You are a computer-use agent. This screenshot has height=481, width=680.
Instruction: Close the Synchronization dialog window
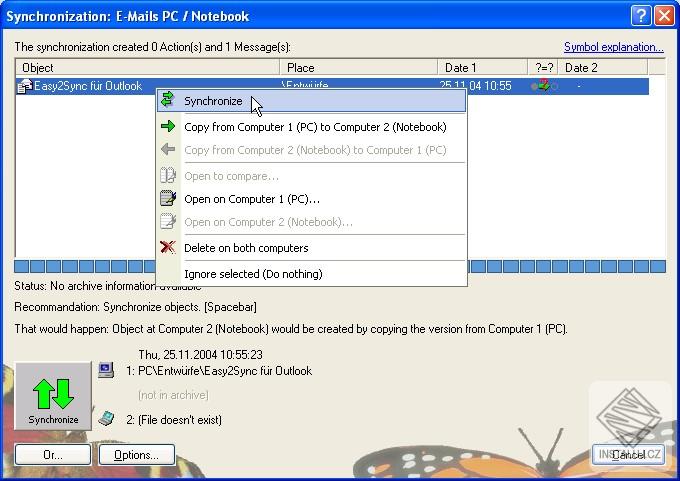pyautogui.click(x=664, y=16)
